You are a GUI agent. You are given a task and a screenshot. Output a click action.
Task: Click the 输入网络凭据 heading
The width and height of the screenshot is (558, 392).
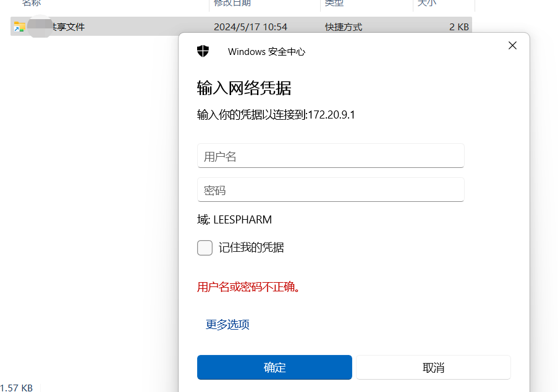(244, 88)
